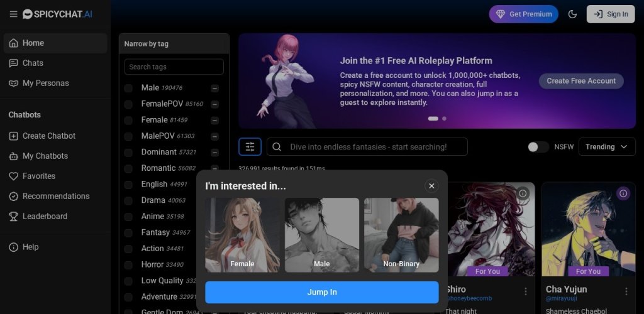Click the Search tags input field
The height and width of the screenshot is (314, 644).
click(174, 67)
